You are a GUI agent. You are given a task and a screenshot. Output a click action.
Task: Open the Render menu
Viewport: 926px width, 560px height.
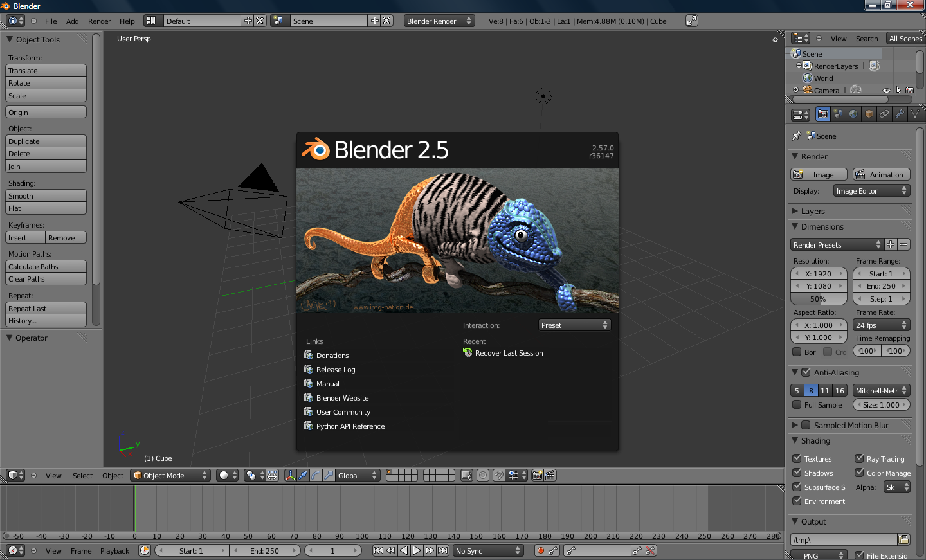(x=100, y=21)
